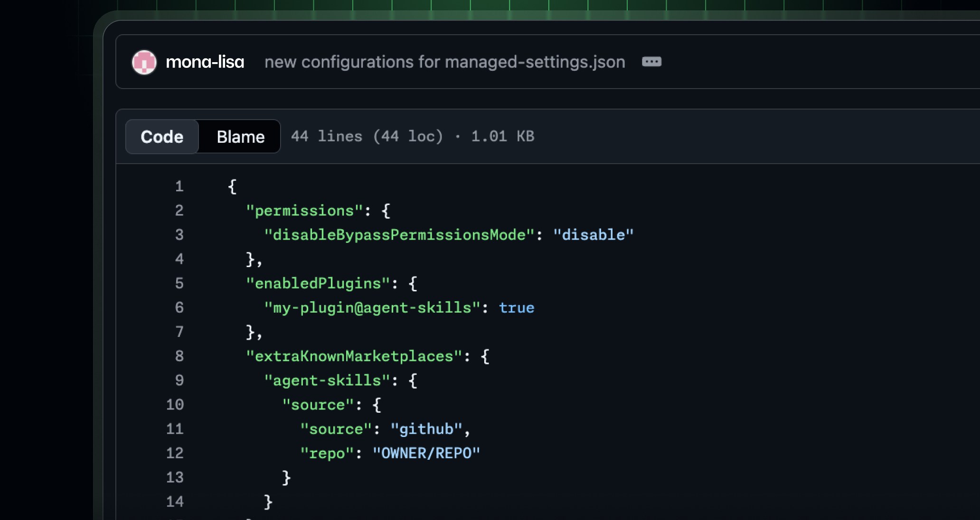Select line number 7

179,332
